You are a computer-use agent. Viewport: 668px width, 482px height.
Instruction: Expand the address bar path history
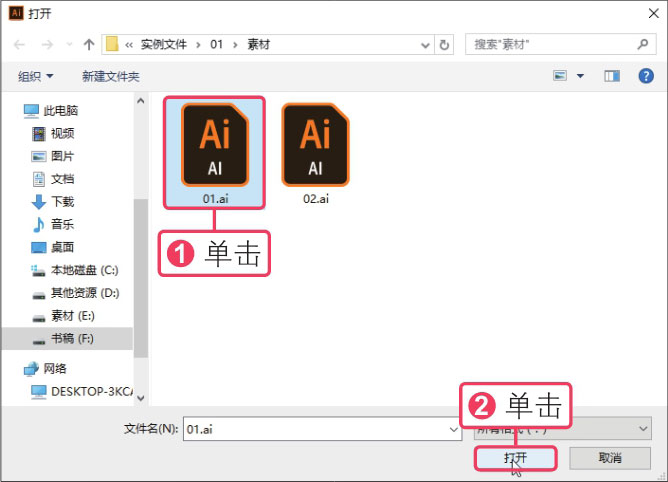pyautogui.click(x=425, y=45)
